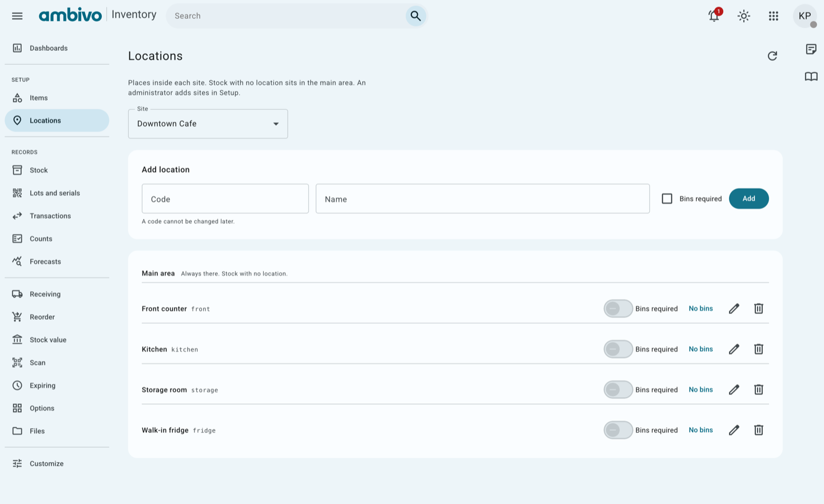The image size is (824, 504).
Task: Open Expiring in sidebar
Action: point(57,386)
